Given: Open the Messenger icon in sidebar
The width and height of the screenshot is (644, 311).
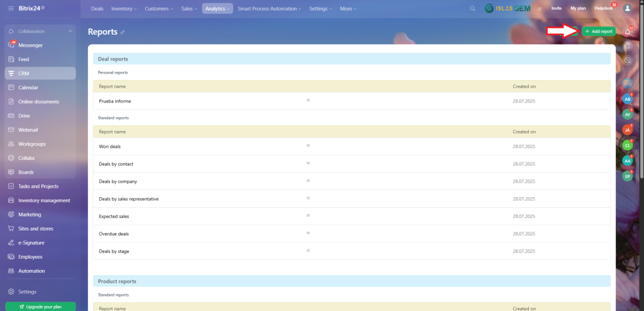Looking at the screenshot, I should pyautogui.click(x=11, y=45).
